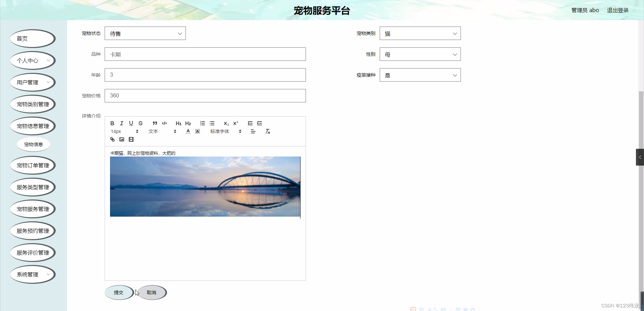Click the 年龄 input field
The image size is (644, 311).
(205, 75)
